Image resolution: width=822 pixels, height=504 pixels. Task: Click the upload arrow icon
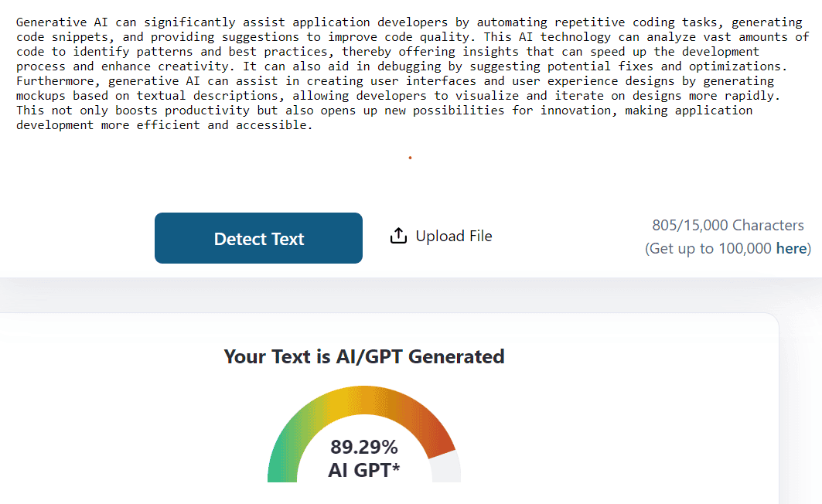coord(398,236)
